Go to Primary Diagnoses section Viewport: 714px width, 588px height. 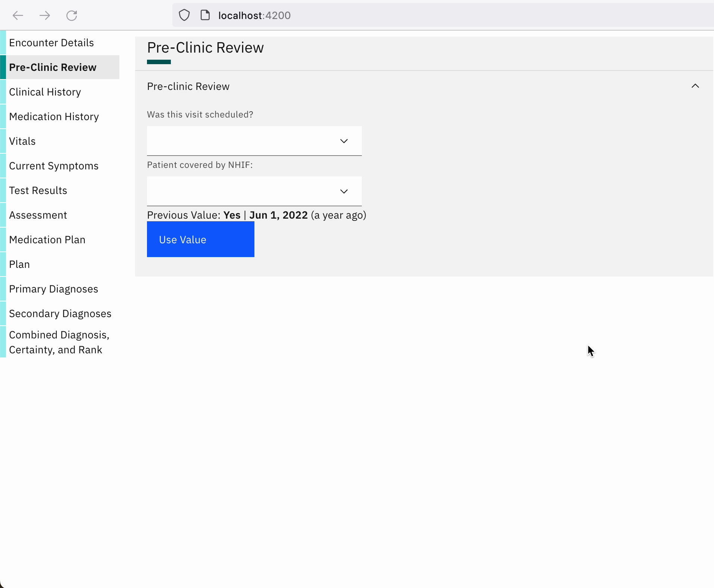pos(60,289)
